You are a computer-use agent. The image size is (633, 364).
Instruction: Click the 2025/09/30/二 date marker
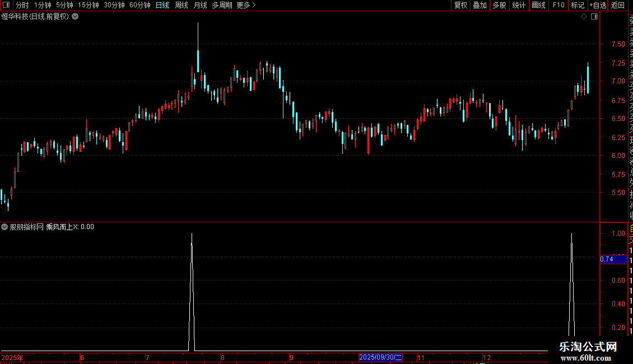click(x=381, y=357)
